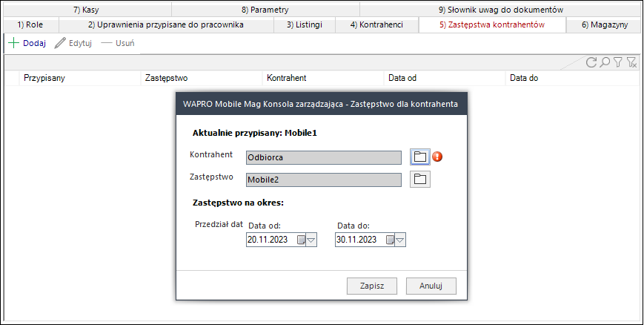
Task: Open search with the magnifier icon
Action: point(605,63)
